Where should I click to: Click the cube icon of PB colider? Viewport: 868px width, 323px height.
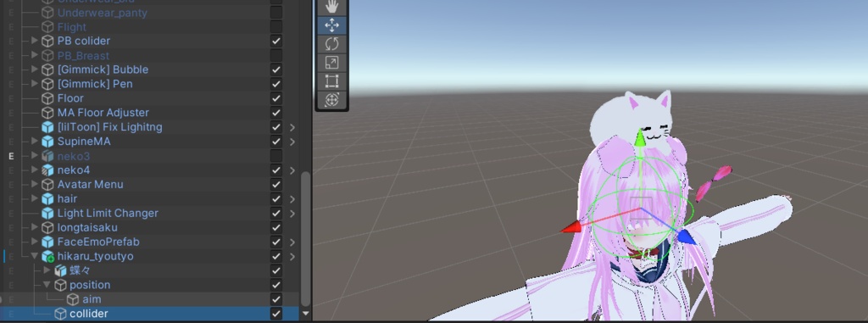(x=48, y=41)
